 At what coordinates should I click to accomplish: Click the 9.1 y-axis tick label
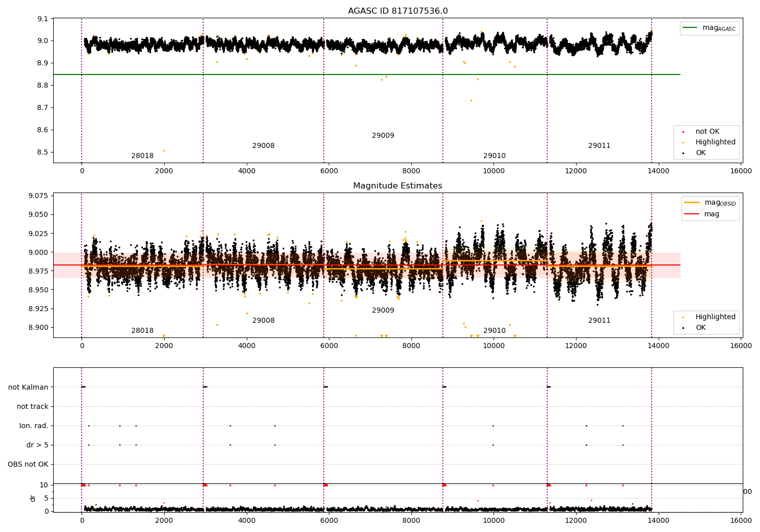pyautogui.click(x=43, y=19)
